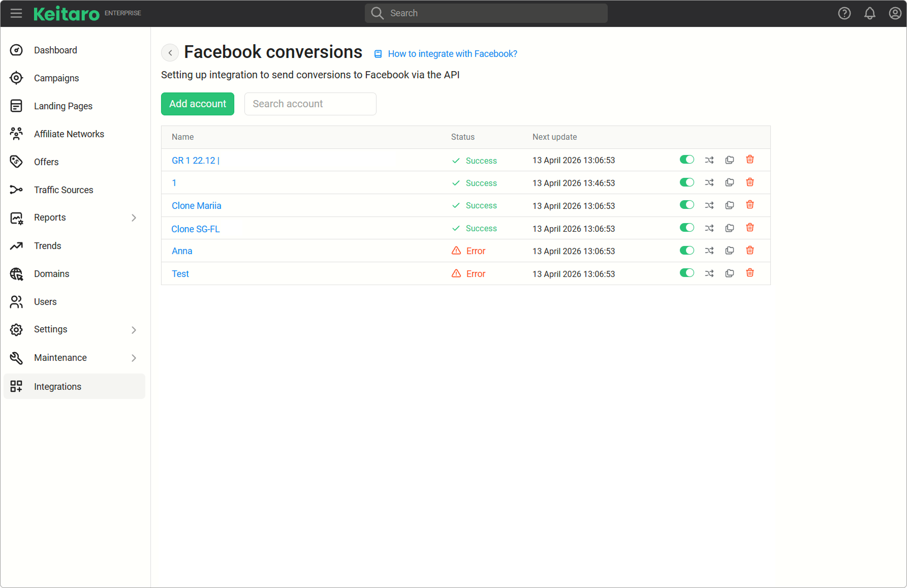
Task: Click shuffle icon for Clone Mariia row
Action: pyautogui.click(x=709, y=205)
